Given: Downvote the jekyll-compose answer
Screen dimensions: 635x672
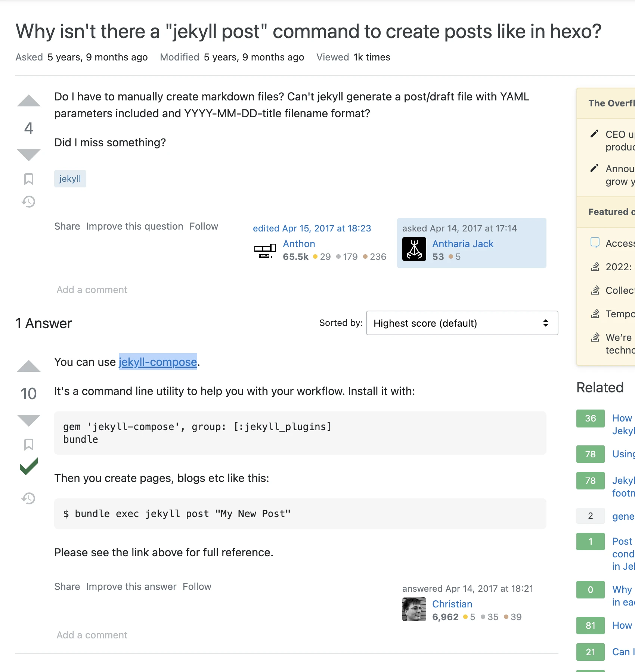Looking at the screenshot, I should (29, 420).
